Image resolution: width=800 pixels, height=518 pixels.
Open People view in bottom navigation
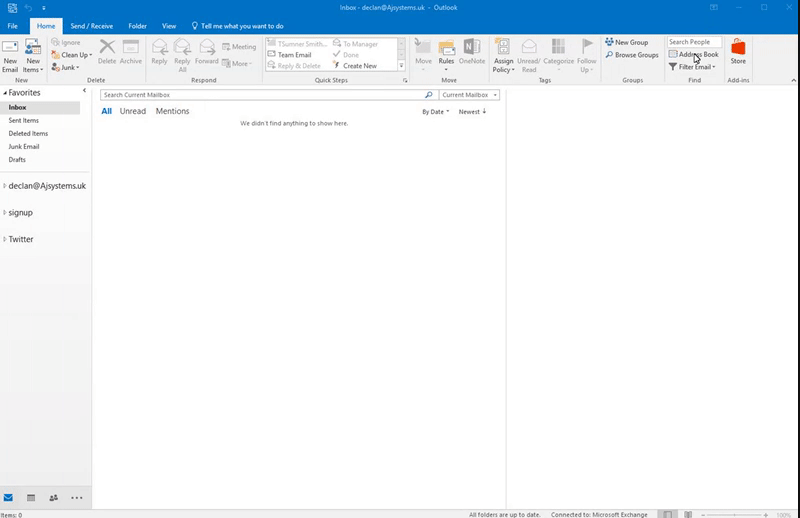(x=53, y=497)
